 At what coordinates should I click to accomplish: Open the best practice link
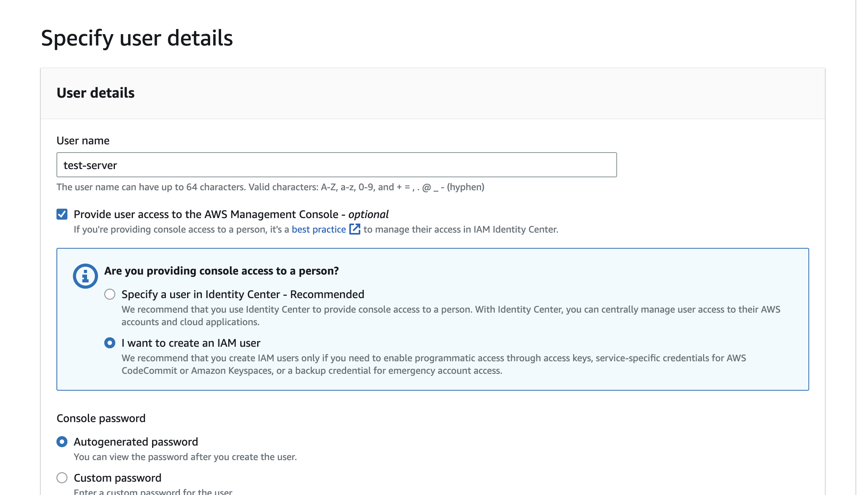pos(318,229)
